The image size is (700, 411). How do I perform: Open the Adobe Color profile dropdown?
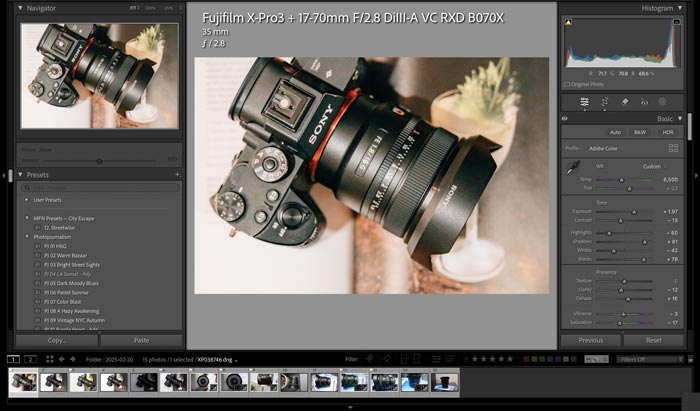[x=606, y=149]
